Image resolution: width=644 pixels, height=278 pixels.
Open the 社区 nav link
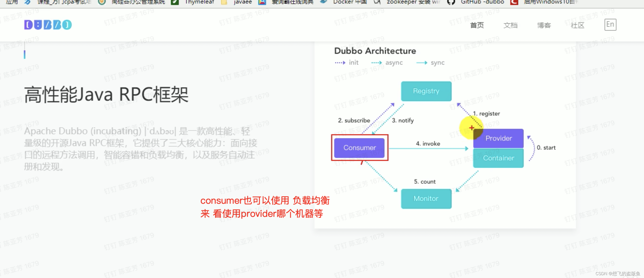click(x=577, y=25)
